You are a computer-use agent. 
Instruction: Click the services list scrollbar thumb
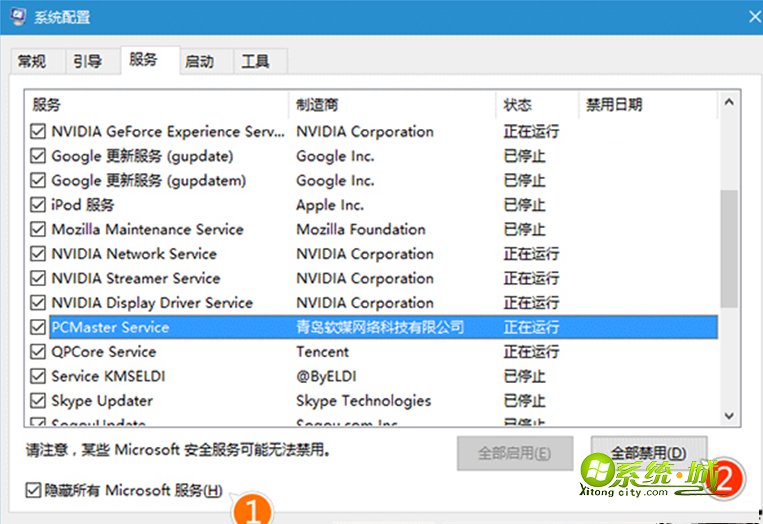pyautogui.click(x=729, y=249)
